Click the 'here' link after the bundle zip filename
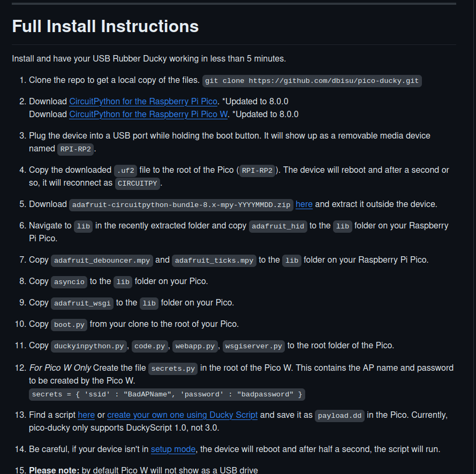 tap(304, 204)
